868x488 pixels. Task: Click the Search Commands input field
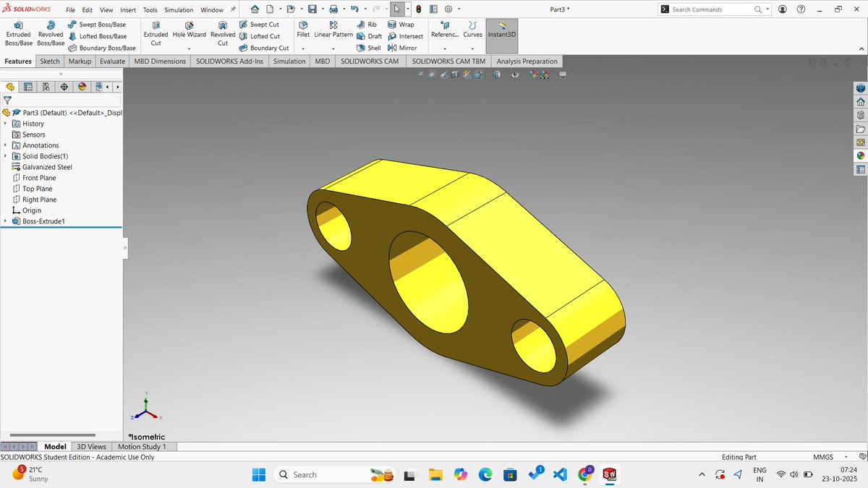point(710,9)
